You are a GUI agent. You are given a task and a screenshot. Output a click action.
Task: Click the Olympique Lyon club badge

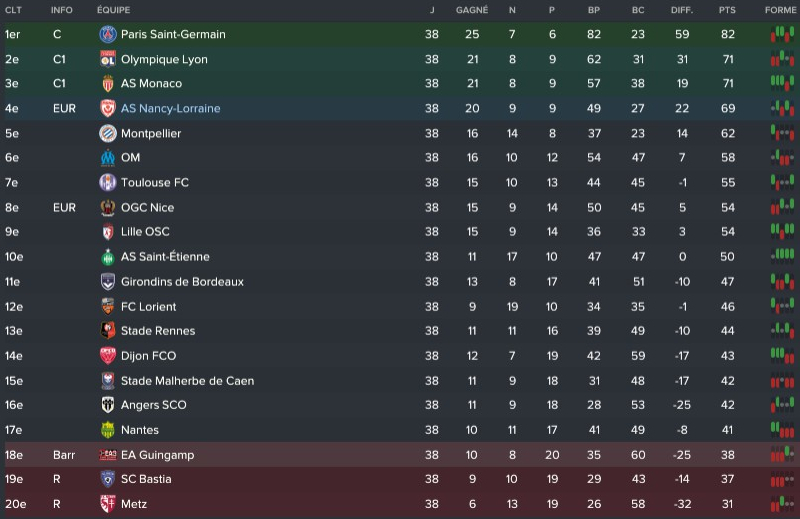pyautogui.click(x=108, y=59)
